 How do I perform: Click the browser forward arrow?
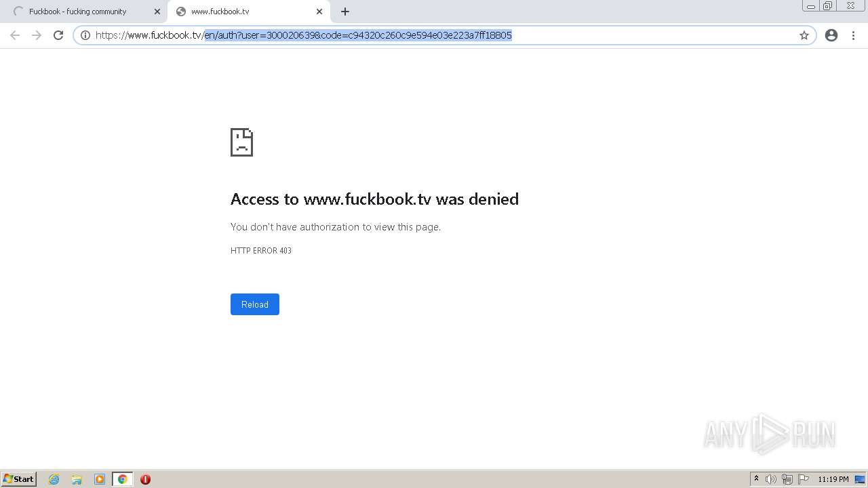pyautogui.click(x=37, y=35)
